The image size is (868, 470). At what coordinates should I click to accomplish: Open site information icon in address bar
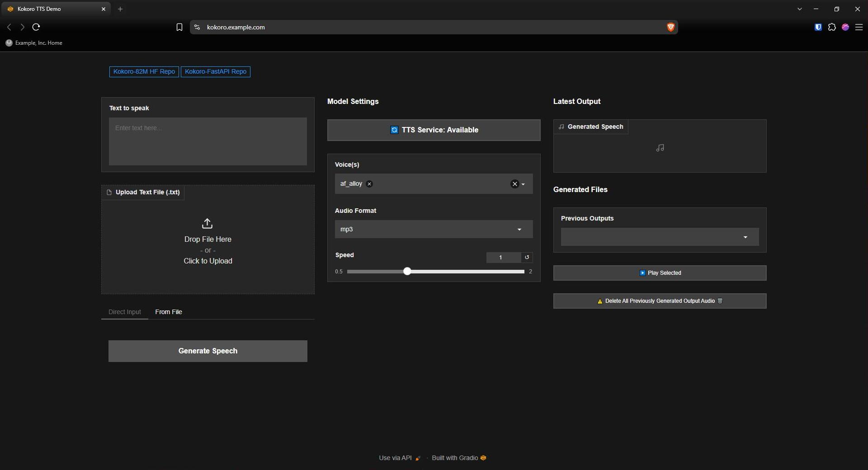click(x=197, y=27)
